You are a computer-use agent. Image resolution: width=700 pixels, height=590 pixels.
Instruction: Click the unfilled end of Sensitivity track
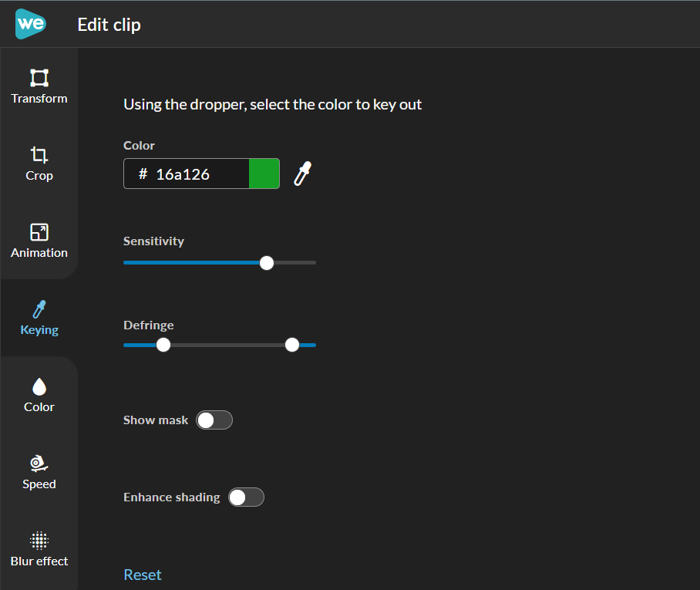click(297, 263)
